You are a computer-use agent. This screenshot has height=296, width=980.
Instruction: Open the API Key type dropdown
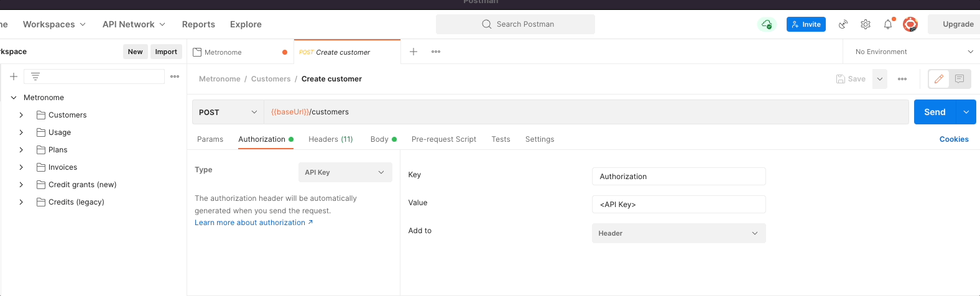click(345, 172)
